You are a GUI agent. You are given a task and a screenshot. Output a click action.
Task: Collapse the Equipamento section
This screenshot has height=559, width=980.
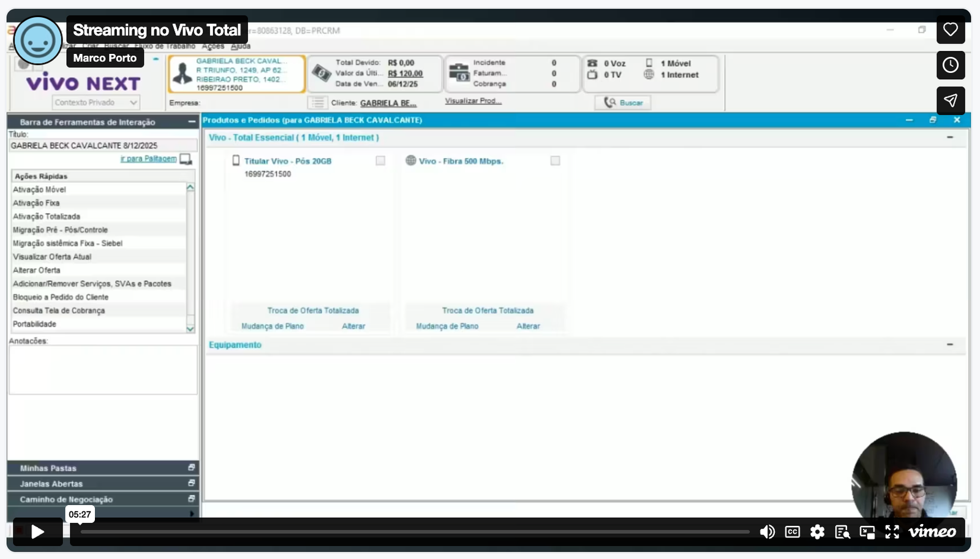point(949,344)
